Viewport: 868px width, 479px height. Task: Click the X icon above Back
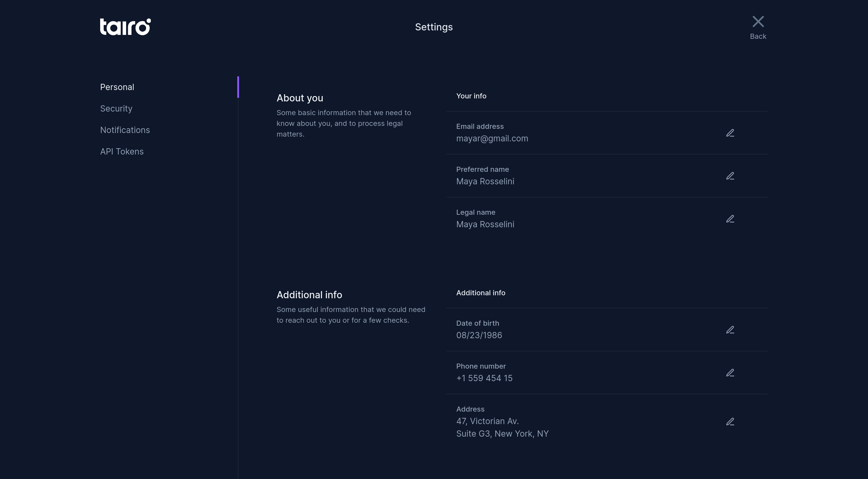tap(758, 21)
